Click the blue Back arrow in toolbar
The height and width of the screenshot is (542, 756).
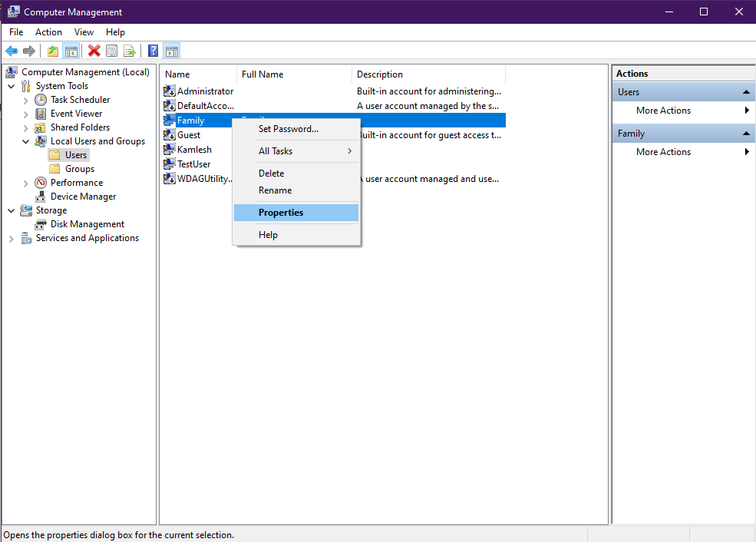tap(12, 51)
